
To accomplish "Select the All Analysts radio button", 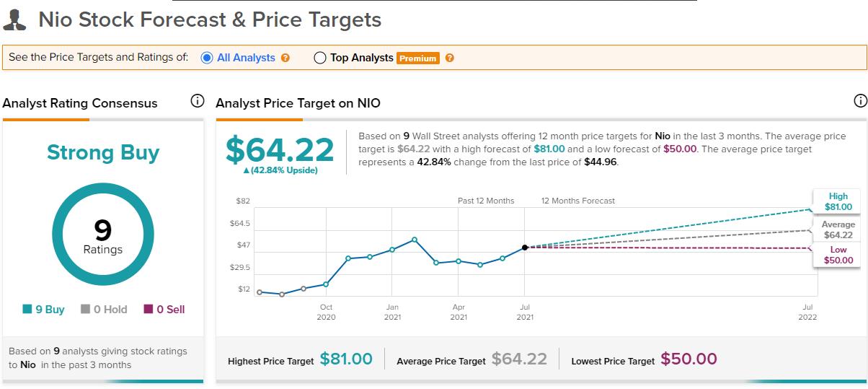I will point(206,58).
